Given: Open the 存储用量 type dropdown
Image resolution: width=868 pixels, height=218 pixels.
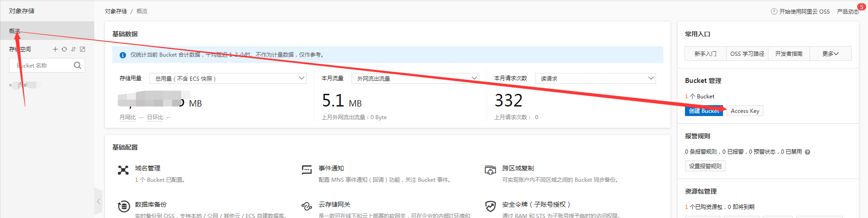Looking at the screenshot, I should pos(228,78).
